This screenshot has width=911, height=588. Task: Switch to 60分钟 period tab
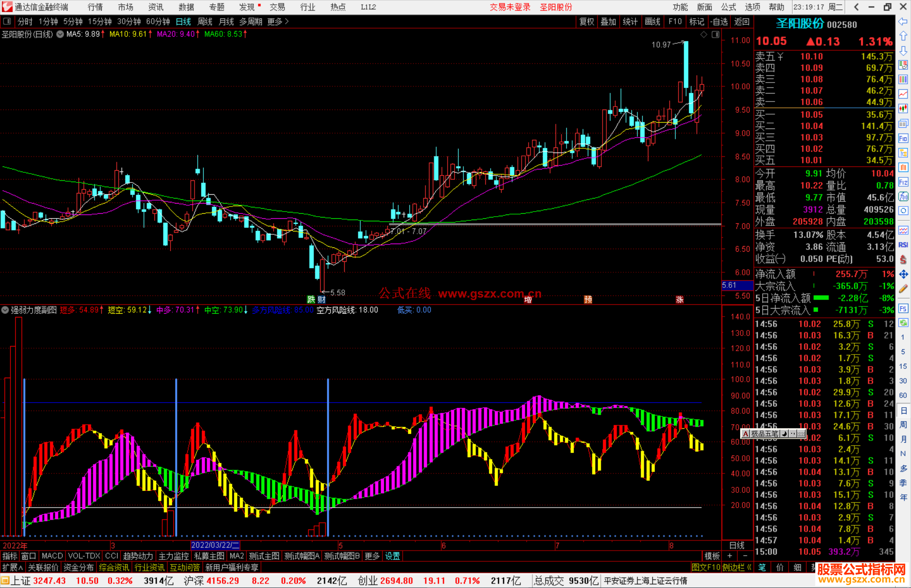click(158, 21)
